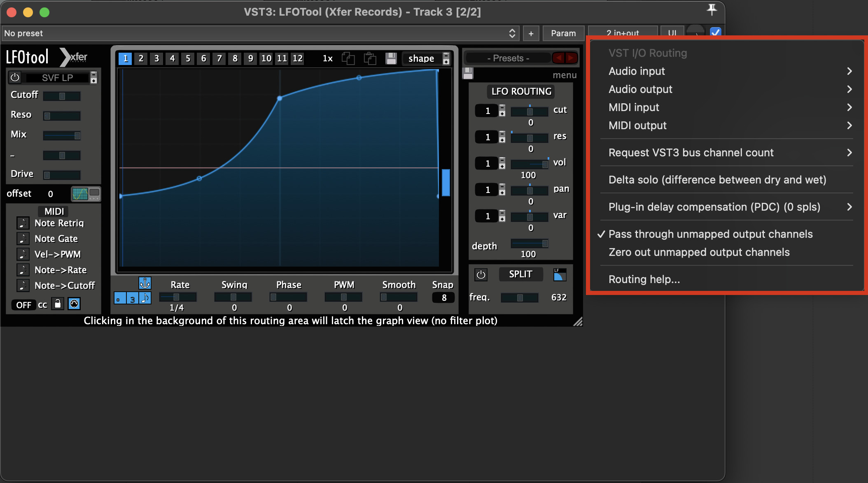Screen dimensions: 868x483
Task: Click the pin window icon in title bar
Action: 712,9
